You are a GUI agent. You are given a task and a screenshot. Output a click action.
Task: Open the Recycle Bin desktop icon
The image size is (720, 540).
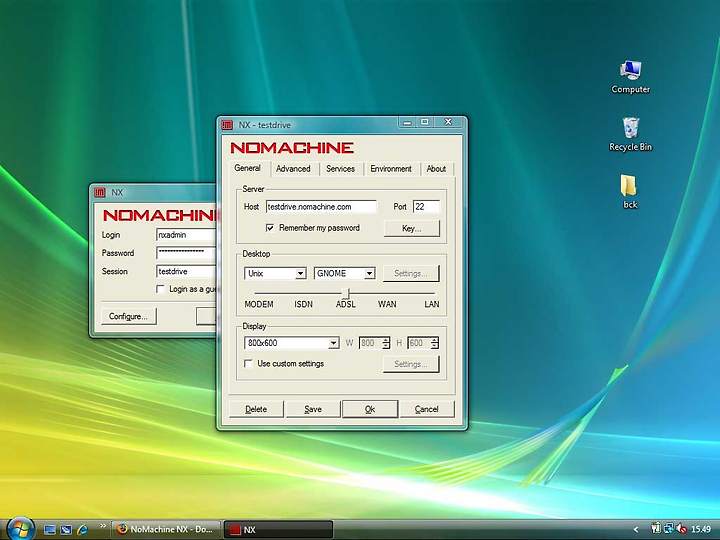coord(630,134)
